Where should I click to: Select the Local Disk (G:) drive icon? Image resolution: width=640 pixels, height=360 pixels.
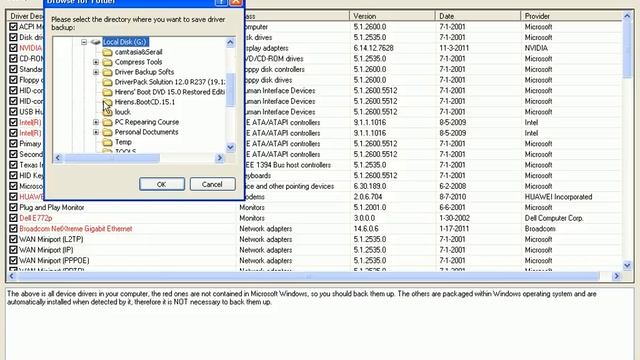coord(96,42)
